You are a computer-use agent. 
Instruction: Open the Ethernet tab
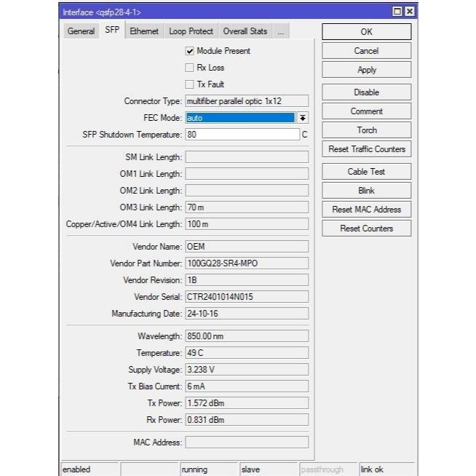[x=144, y=31]
